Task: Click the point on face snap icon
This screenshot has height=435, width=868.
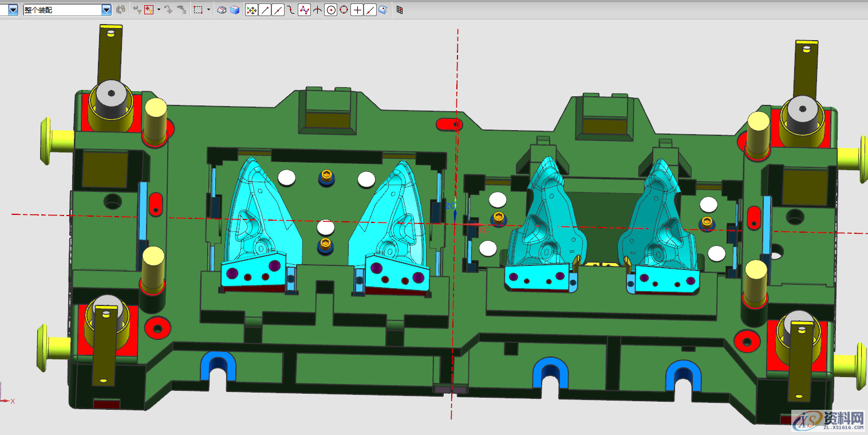Action: pos(383,10)
